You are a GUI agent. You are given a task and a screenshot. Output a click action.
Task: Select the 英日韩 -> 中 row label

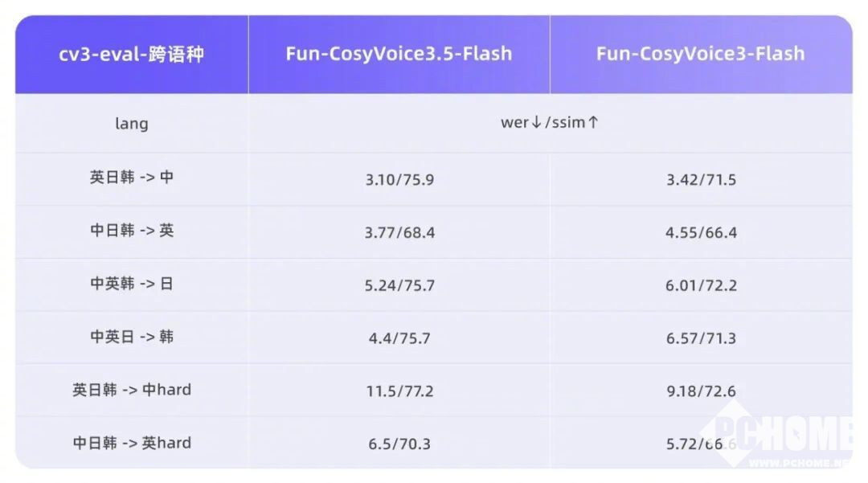132,178
